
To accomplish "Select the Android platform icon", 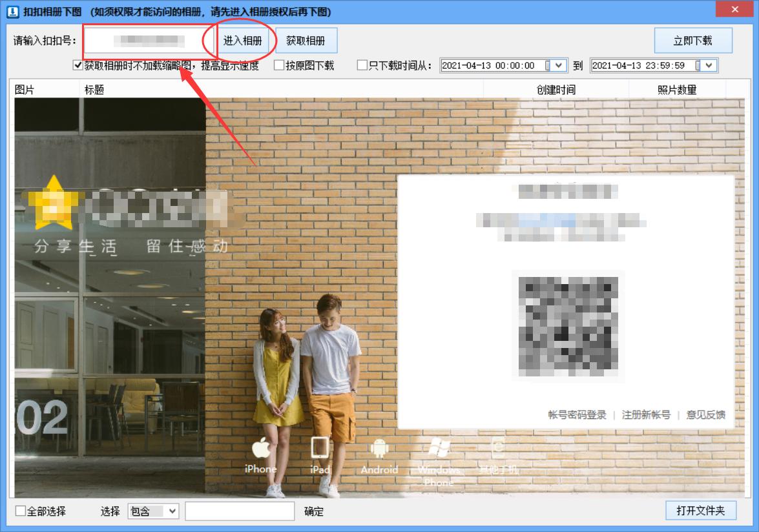I will 380,447.
